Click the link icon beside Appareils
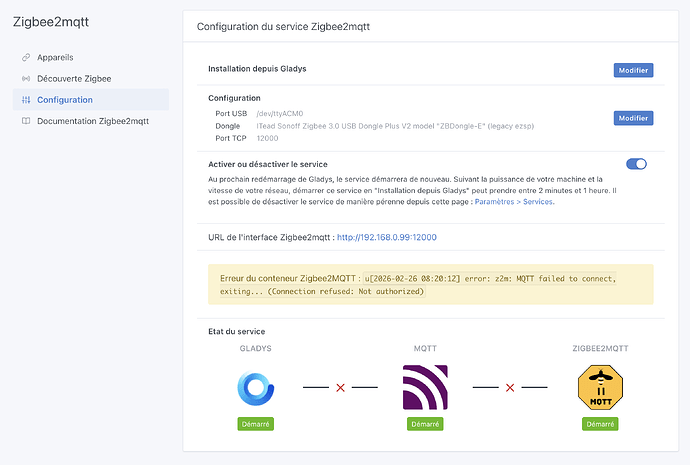Image resolution: width=690 pixels, height=465 pixels. click(x=26, y=57)
